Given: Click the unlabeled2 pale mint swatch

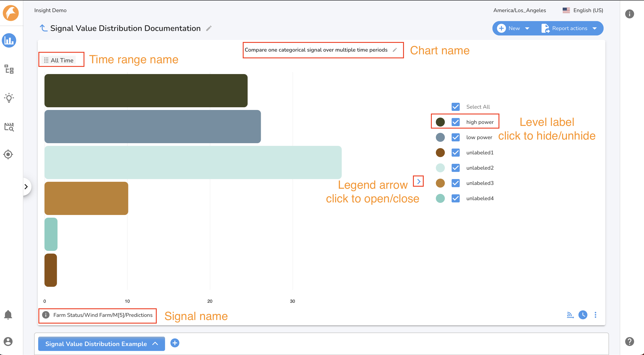Looking at the screenshot, I should coord(440,168).
